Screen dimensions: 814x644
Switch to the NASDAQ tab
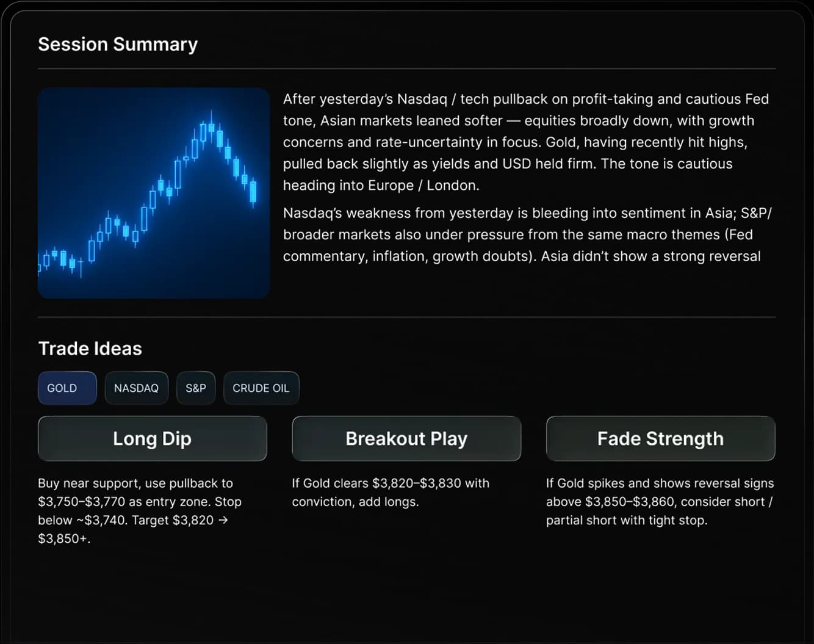click(x=136, y=388)
